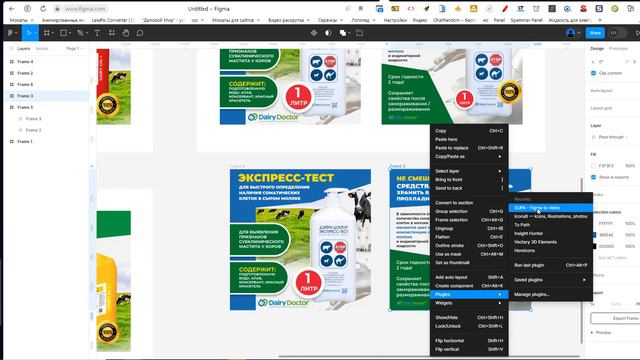Go back with browser back arrow
The width and height of the screenshot is (640, 360).
tap(11, 9)
